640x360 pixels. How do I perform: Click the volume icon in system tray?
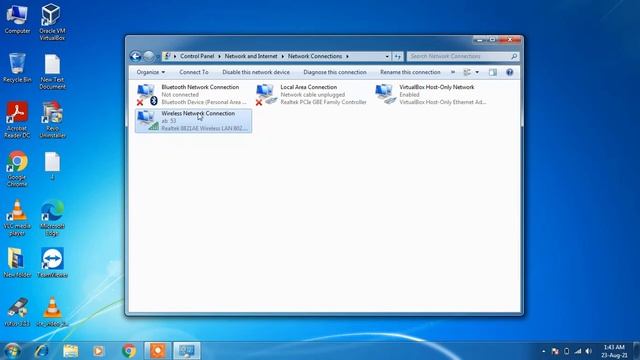(588, 351)
